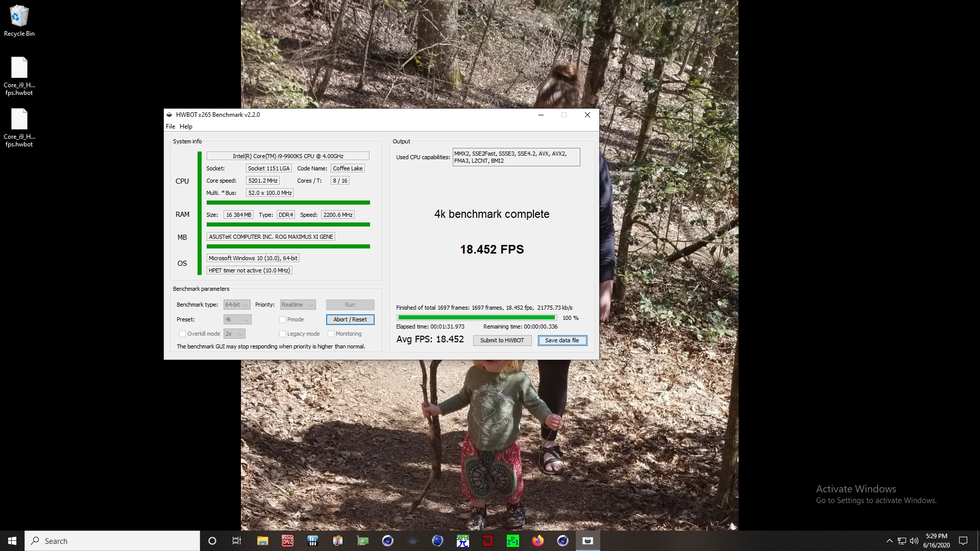Toggle the Pmode checkbox

282,319
